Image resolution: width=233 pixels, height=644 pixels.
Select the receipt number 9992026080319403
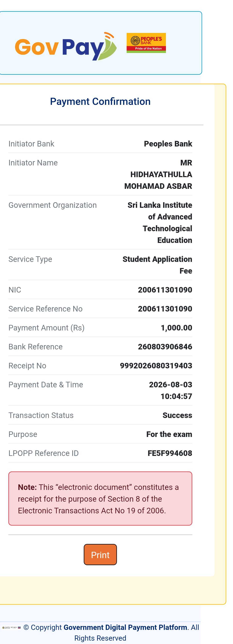coord(156,366)
